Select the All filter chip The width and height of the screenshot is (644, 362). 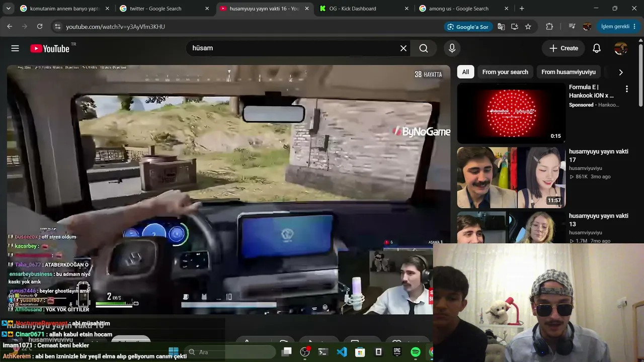465,72
